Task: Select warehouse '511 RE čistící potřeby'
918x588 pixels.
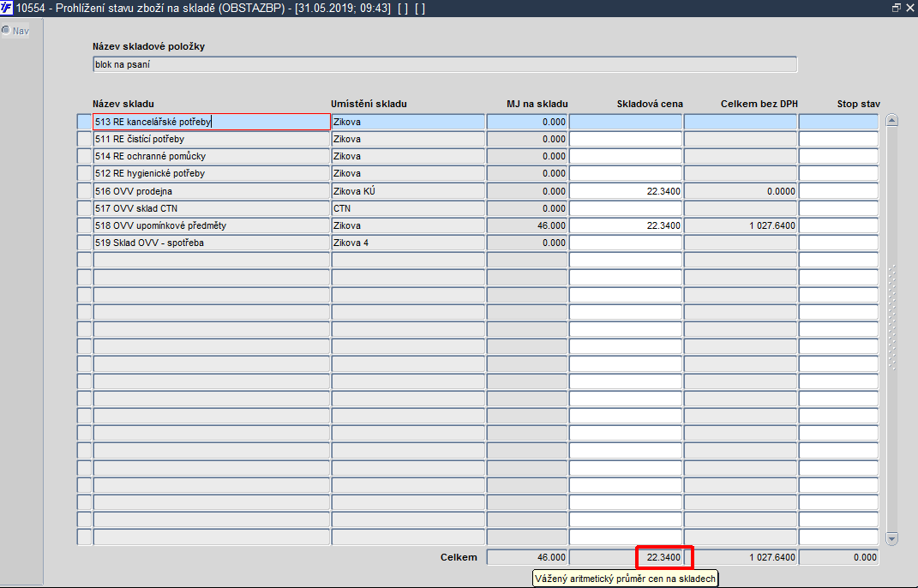Action: pos(212,139)
